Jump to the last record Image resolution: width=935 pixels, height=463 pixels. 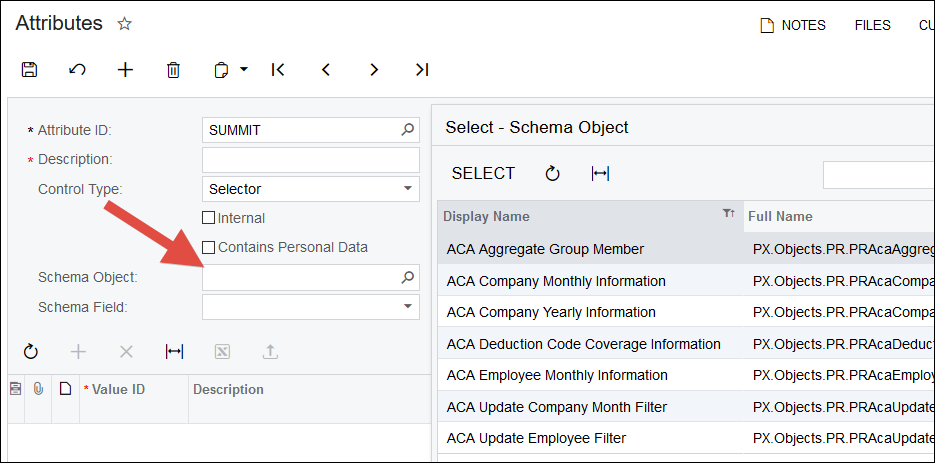pos(422,70)
